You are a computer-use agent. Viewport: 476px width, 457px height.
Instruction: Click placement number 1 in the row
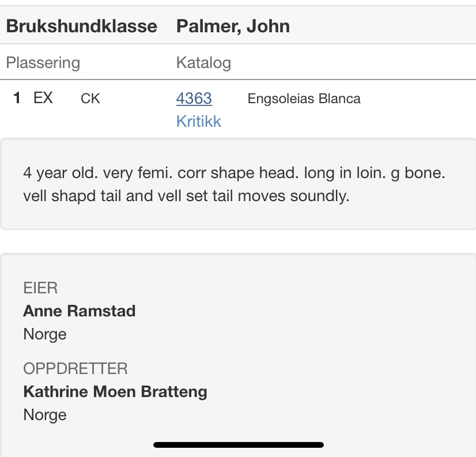point(17,98)
